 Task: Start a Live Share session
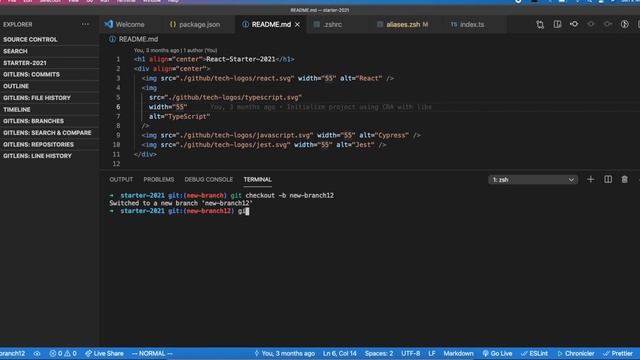[x=104, y=353]
